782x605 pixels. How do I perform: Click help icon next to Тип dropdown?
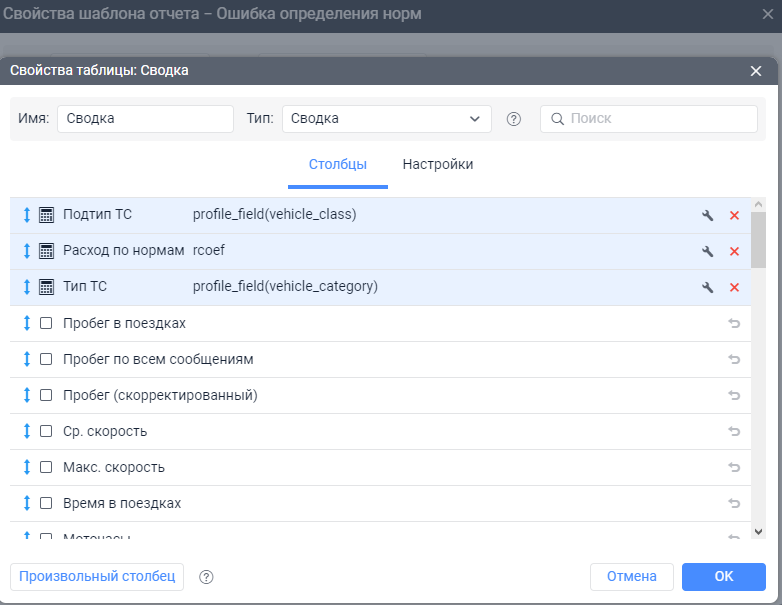point(514,119)
